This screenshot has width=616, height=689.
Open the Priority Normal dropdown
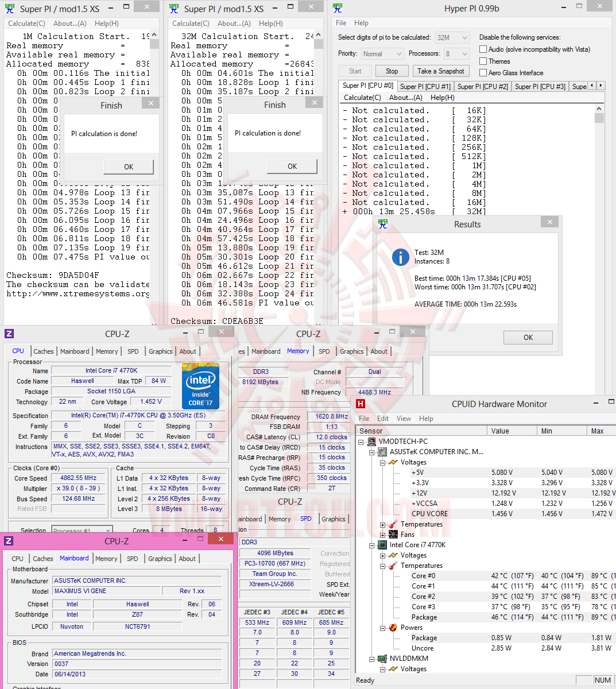(x=382, y=53)
